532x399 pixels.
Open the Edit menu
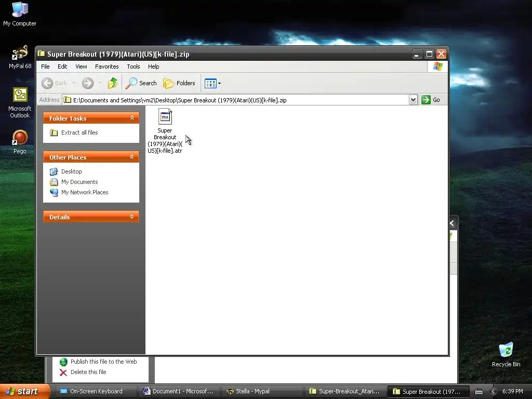click(x=62, y=66)
